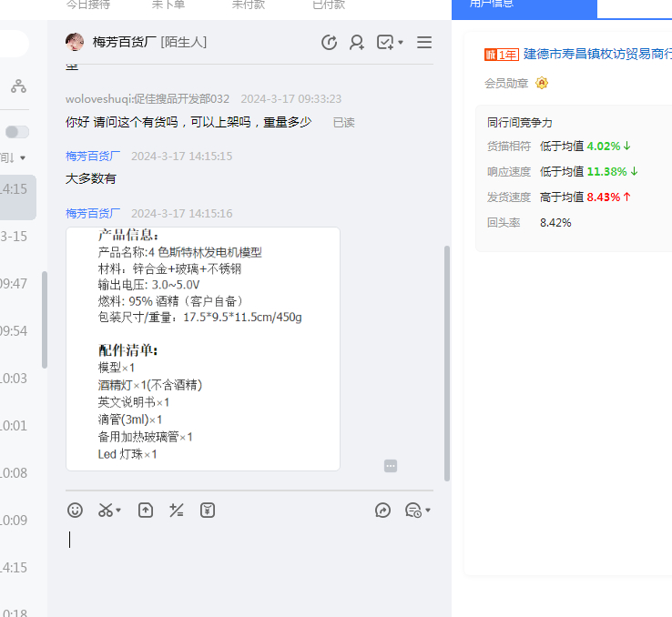The height and width of the screenshot is (617, 672).
Task: Click the chat area vertical scrollbar
Action: coord(446,363)
